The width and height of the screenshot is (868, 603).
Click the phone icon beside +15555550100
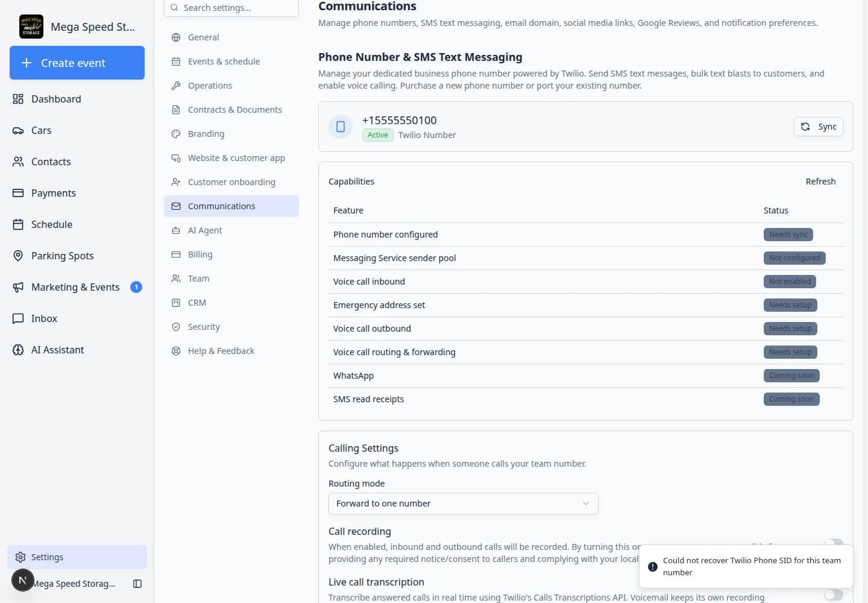click(x=341, y=127)
